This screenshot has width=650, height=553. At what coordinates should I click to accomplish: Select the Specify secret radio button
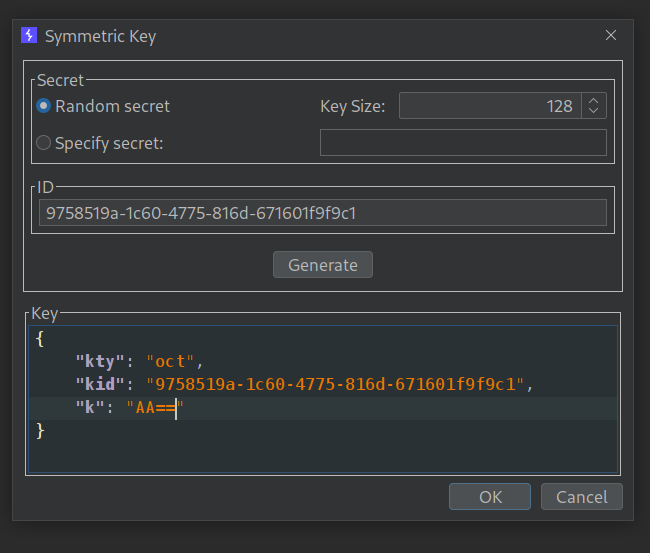pyautogui.click(x=44, y=143)
